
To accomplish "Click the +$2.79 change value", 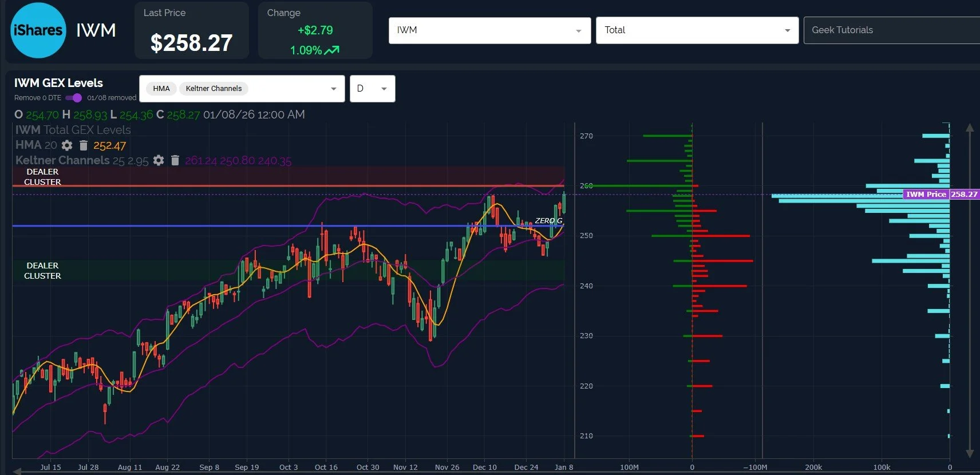I will [x=315, y=30].
